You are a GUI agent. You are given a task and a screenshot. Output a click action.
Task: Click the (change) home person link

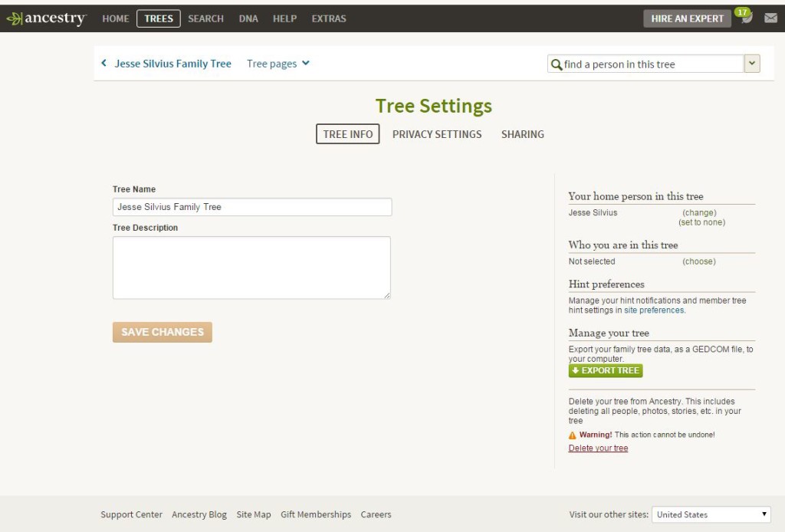699,212
